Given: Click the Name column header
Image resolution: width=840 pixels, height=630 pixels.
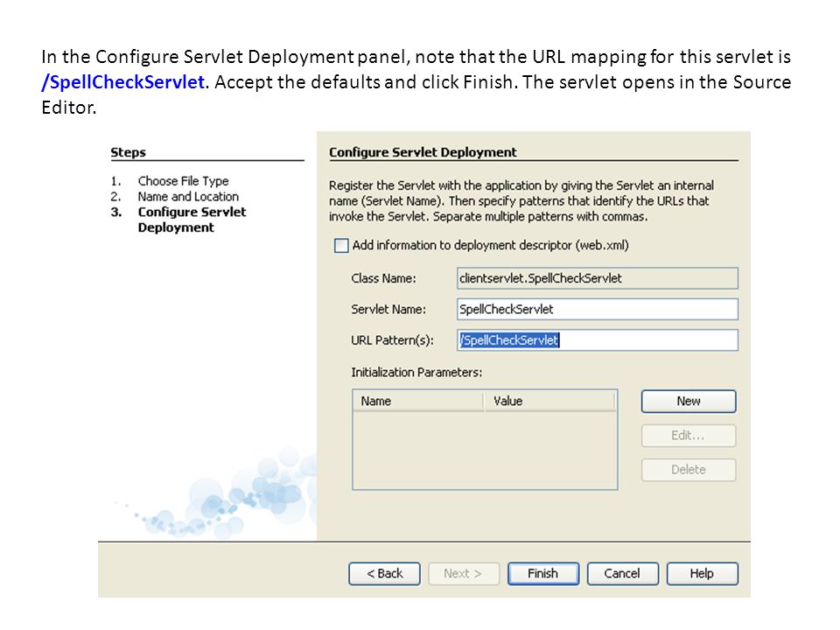Looking at the screenshot, I should [x=418, y=402].
